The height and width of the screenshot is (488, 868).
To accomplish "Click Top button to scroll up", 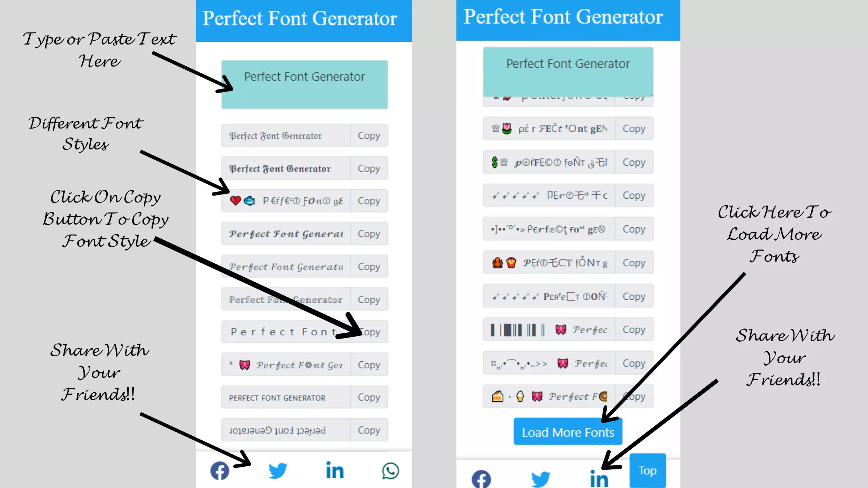I will (648, 471).
